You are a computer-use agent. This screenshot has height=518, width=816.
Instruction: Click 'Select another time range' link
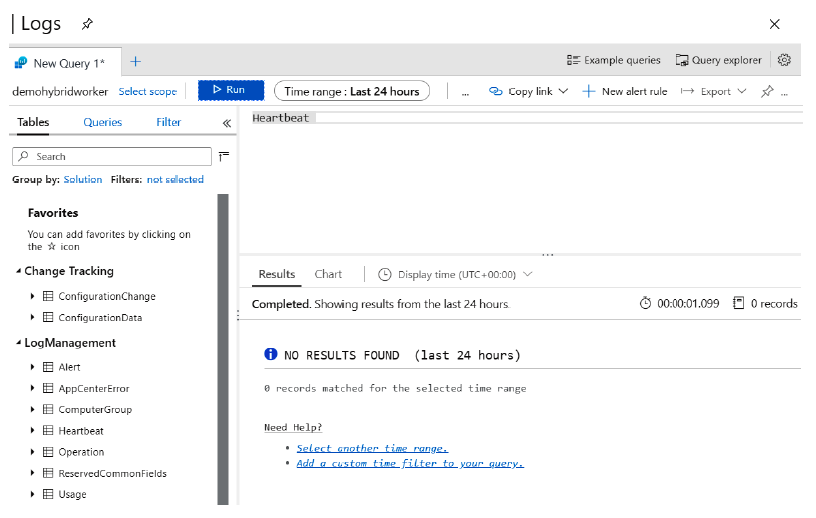tap(372, 448)
